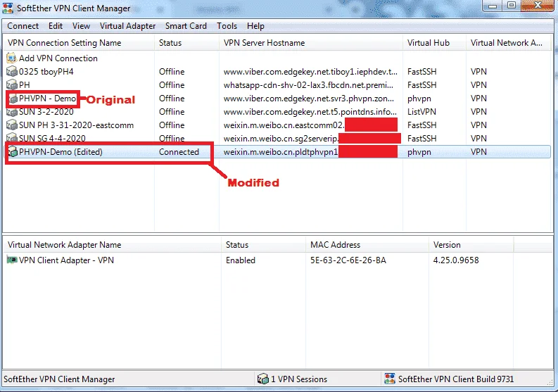The width and height of the screenshot is (558, 392).
Task: Click 'SoftEther VPN Client Build 9731' text
Action: coord(456,379)
